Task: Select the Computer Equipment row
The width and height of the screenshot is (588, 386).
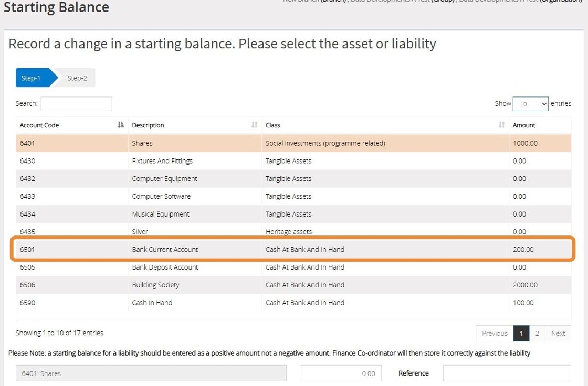Action: [x=164, y=179]
